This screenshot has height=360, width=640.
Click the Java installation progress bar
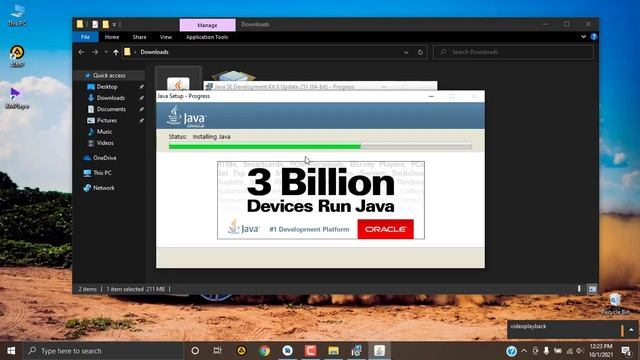point(320,146)
